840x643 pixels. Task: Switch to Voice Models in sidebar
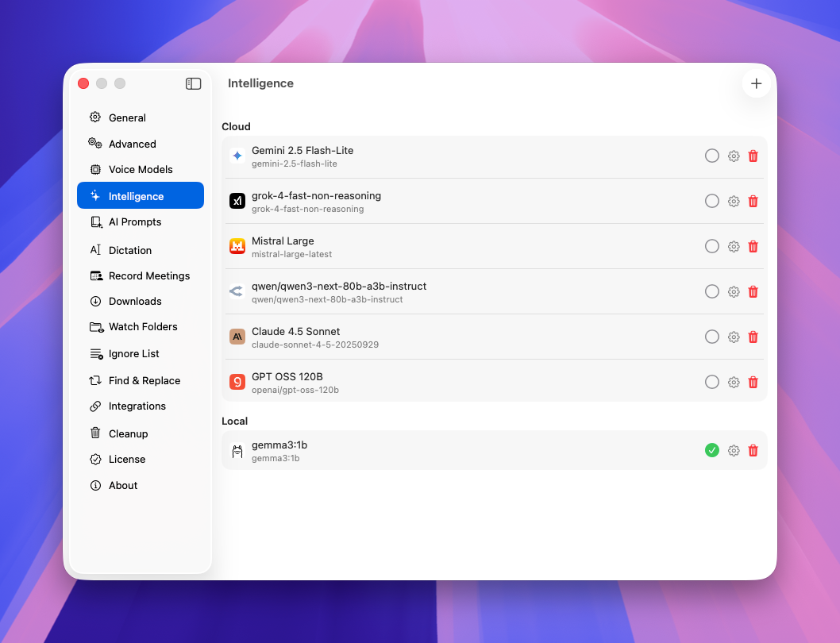click(x=141, y=169)
